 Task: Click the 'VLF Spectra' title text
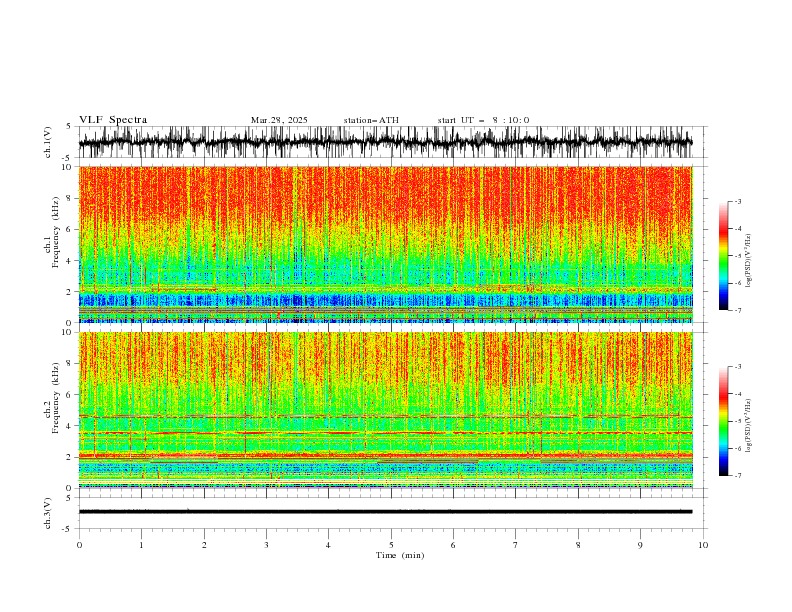coord(113,120)
